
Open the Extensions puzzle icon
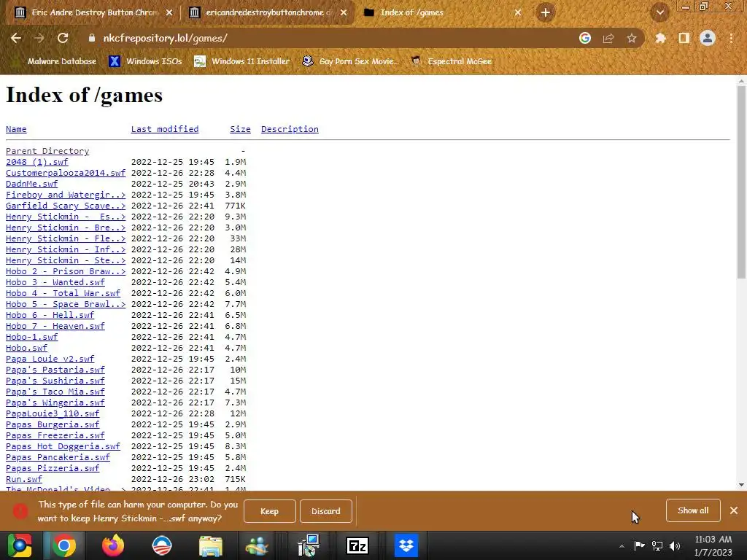pos(661,38)
